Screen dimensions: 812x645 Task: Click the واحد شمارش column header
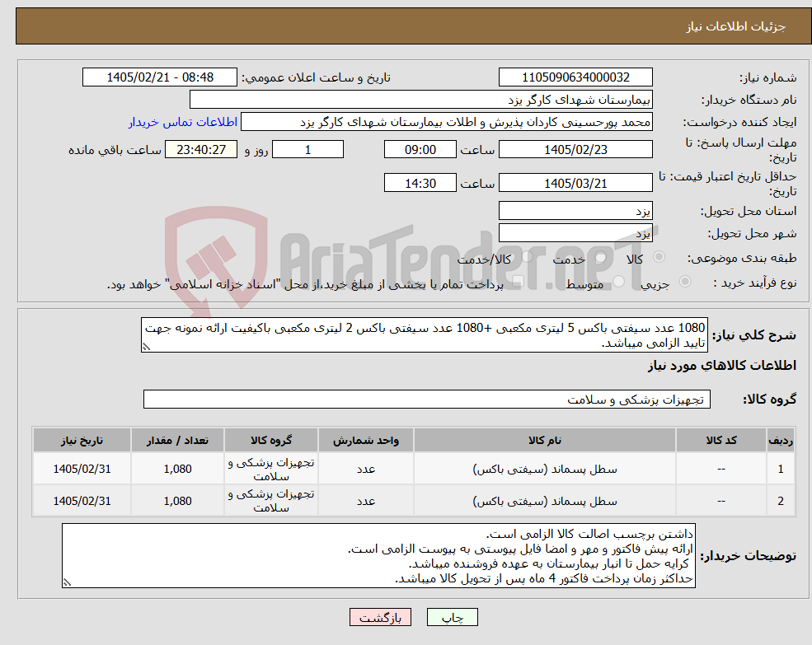pyautogui.click(x=366, y=440)
